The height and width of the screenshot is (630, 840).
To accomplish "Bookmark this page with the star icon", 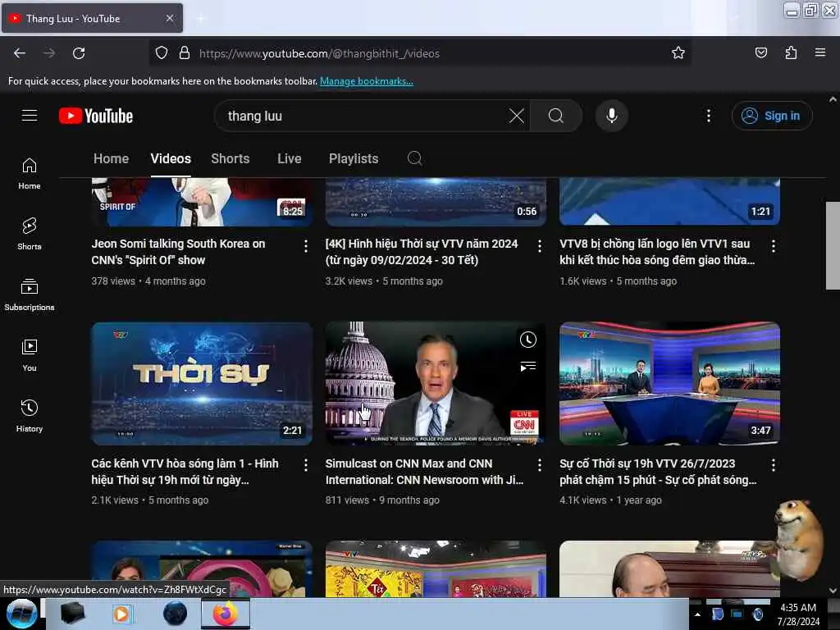I will pos(678,52).
